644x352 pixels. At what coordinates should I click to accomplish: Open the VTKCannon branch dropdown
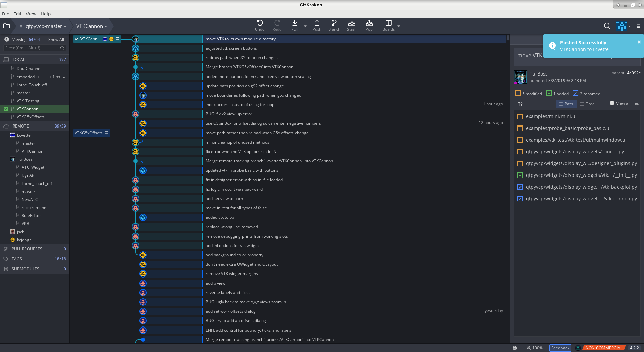92,26
